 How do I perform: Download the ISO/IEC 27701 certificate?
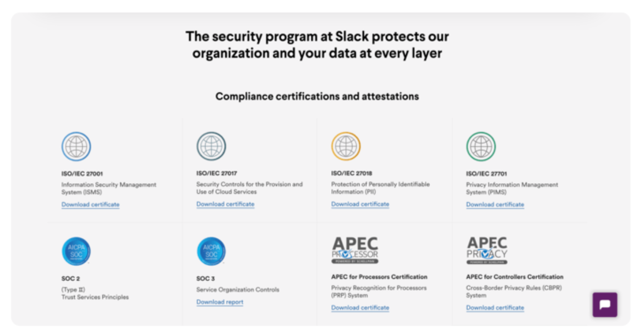pos(495,204)
